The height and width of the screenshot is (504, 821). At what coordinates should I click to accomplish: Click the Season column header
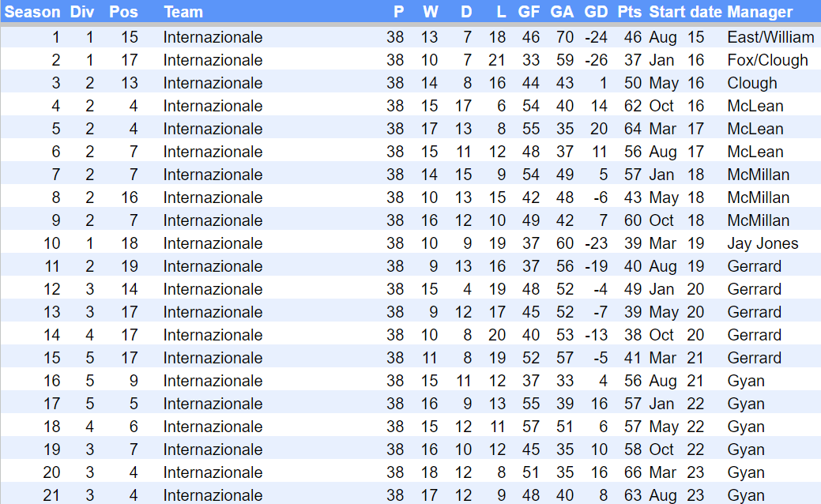[32, 12]
